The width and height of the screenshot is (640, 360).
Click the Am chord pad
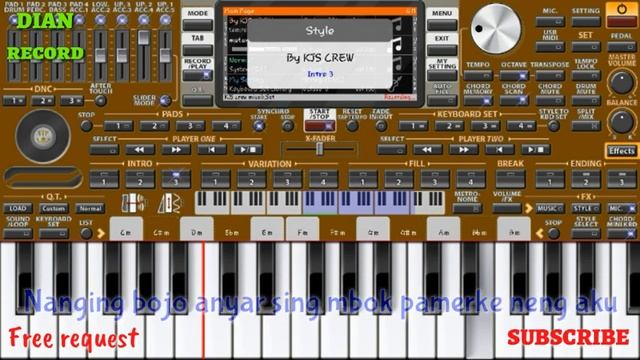point(443,229)
